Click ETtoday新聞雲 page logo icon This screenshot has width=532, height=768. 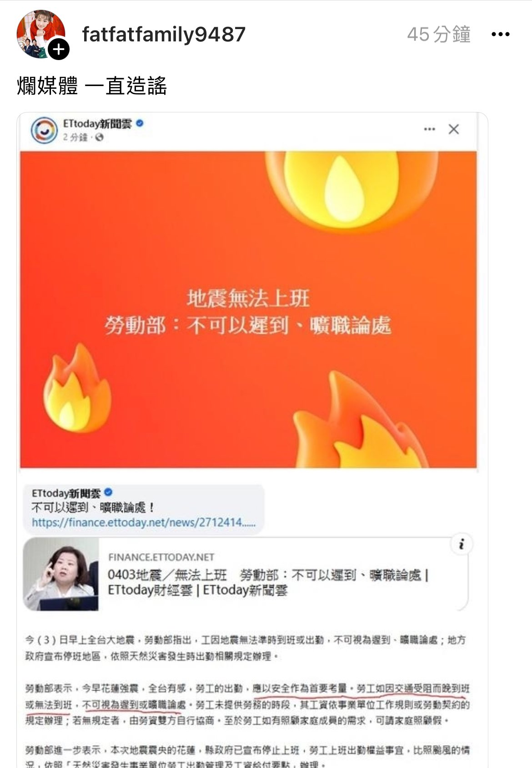pos(44,130)
